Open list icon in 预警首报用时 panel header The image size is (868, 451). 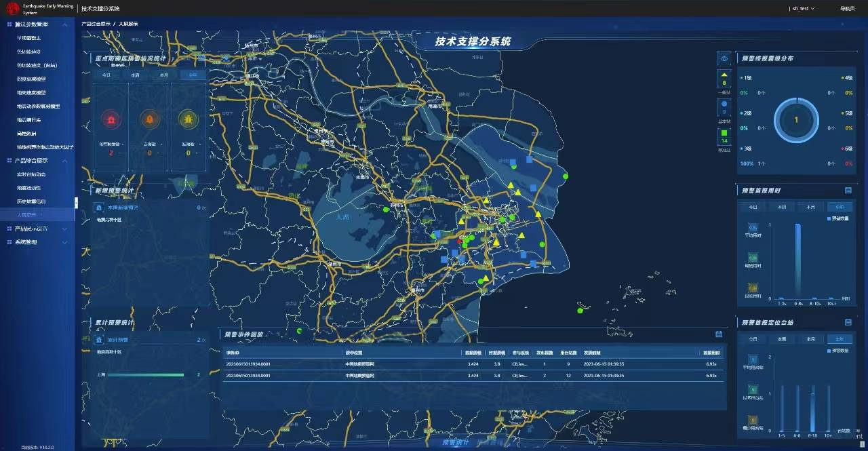(848, 191)
